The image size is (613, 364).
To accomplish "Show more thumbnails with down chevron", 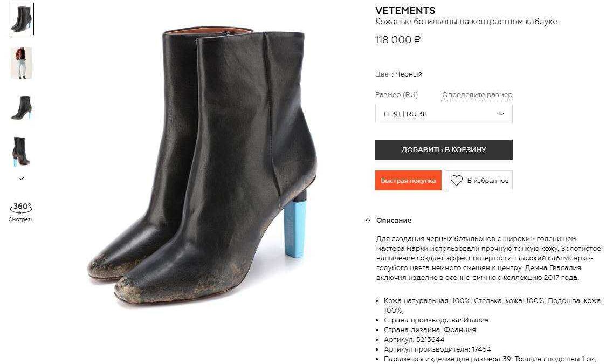I will (22, 178).
